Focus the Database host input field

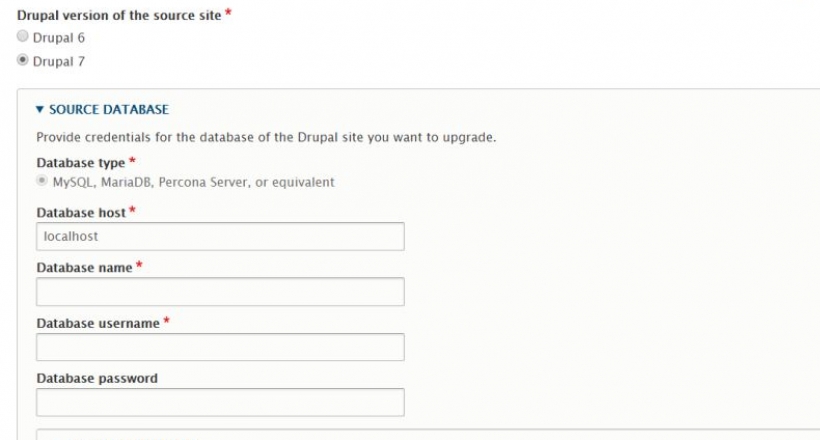coord(220,236)
